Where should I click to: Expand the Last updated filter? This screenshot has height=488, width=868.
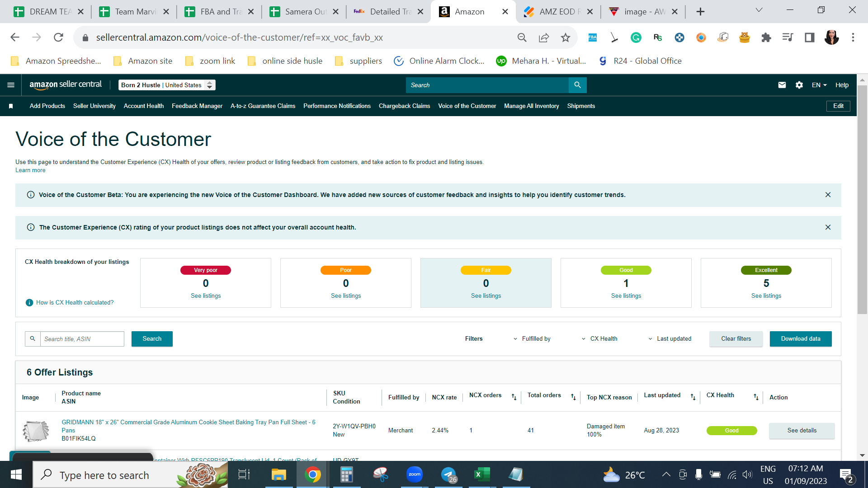coord(670,339)
